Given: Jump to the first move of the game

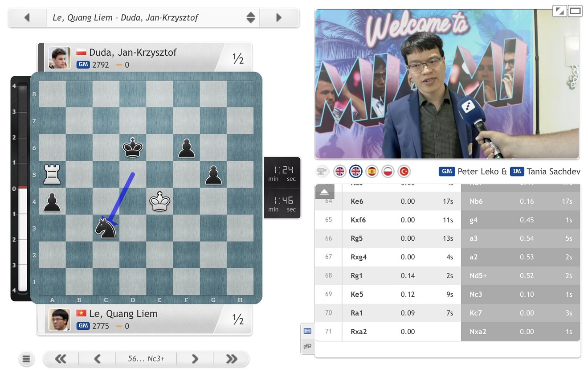Looking at the screenshot, I should [61, 359].
